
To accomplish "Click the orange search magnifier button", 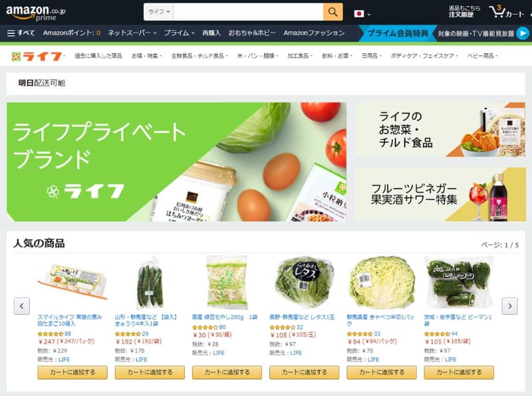I will pos(332,12).
